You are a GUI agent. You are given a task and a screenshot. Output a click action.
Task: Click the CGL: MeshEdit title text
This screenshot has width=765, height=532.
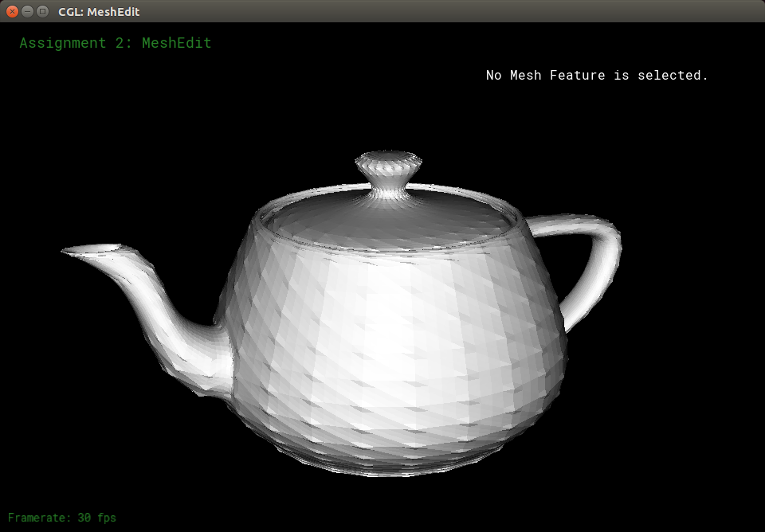99,12
